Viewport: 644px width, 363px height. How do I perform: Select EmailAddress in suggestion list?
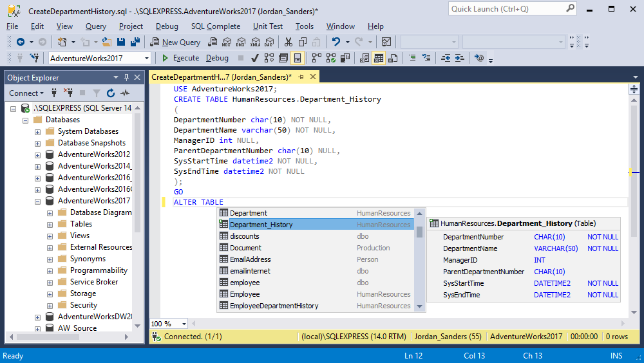pyautogui.click(x=316, y=259)
